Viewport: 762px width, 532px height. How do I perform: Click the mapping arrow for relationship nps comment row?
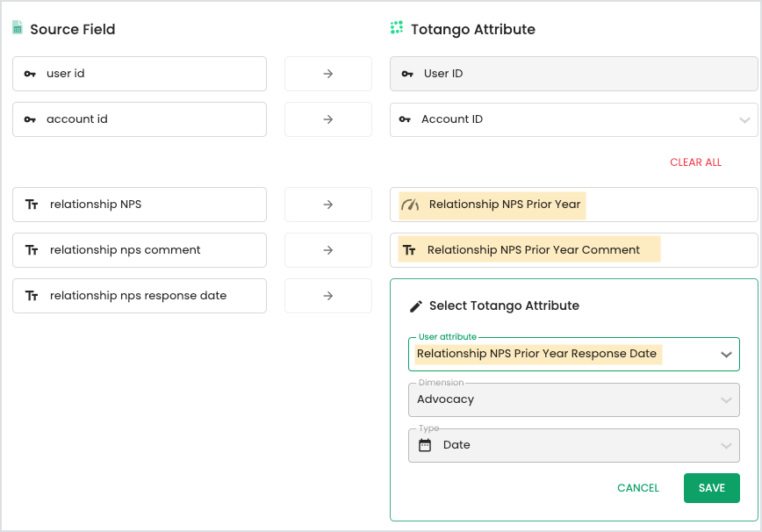(x=328, y=250)
